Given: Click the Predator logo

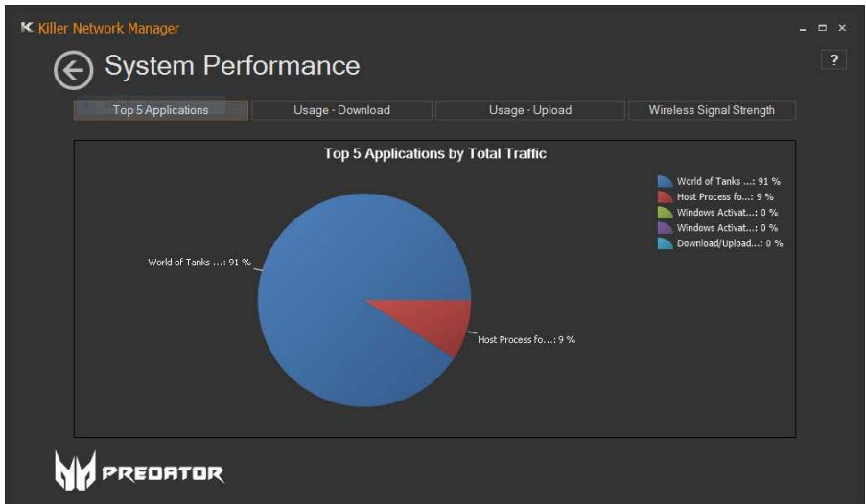Looking at the screenshot, I should tap(139, 470).
